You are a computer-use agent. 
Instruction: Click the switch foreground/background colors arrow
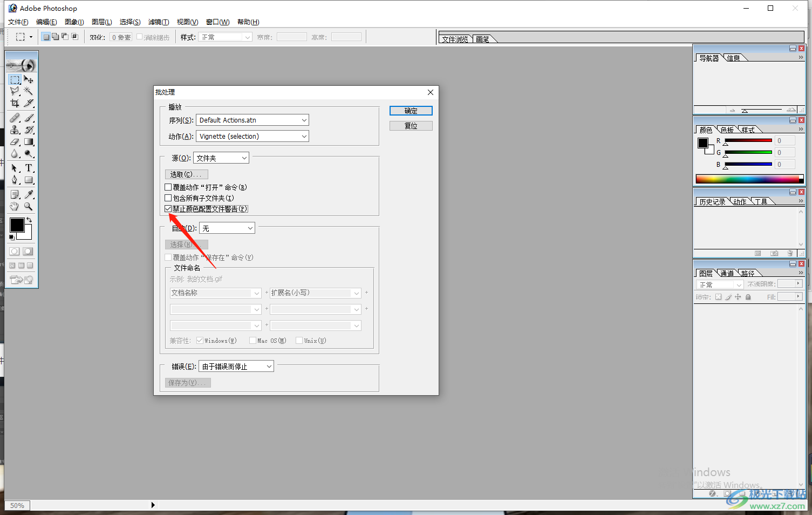[x=29, y=220]
